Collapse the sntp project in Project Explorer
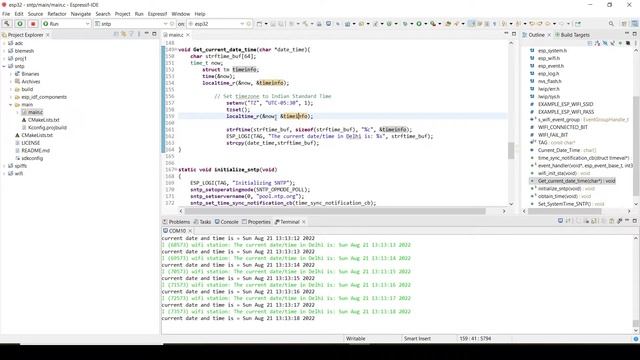Image resolution: width=640 pixels, height=360 pixels. 4,66
